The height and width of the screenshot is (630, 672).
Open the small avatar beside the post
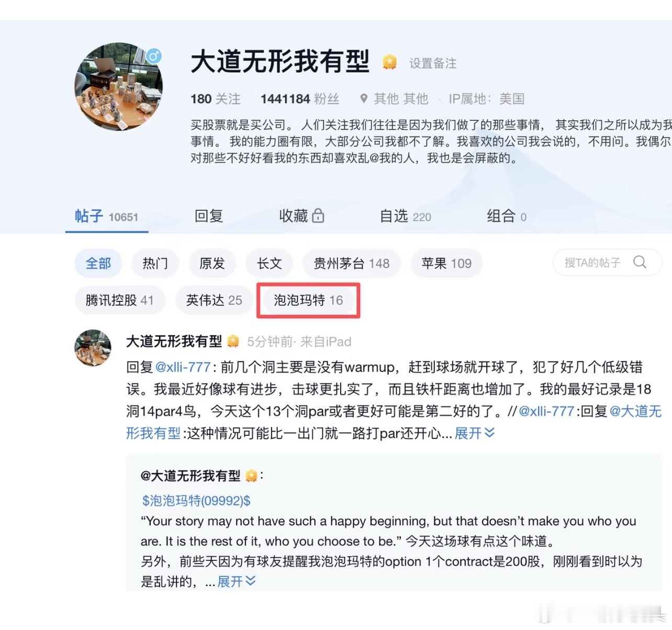(x=93, y=347)
